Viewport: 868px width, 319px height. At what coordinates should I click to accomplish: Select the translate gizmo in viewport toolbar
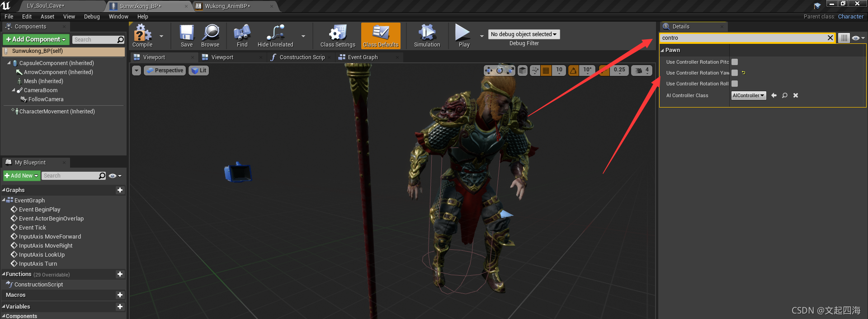[x=488, y=70]
